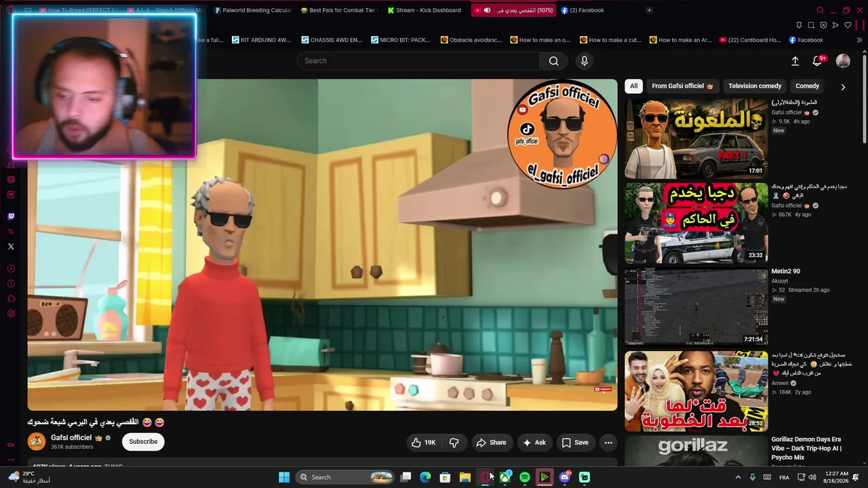Click the taskbar microphone tray icon
Viewport: 868px width, 488px height.
click(752, 477)
